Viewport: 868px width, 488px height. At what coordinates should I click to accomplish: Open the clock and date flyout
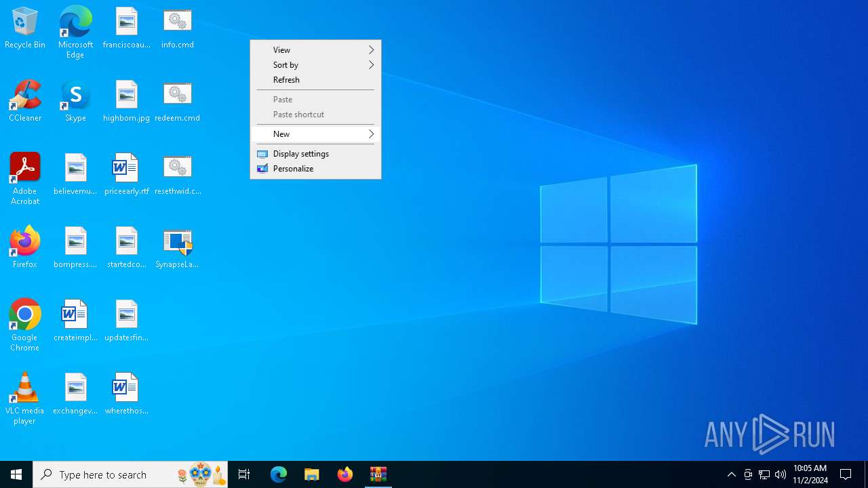click(x=810, y=474)
